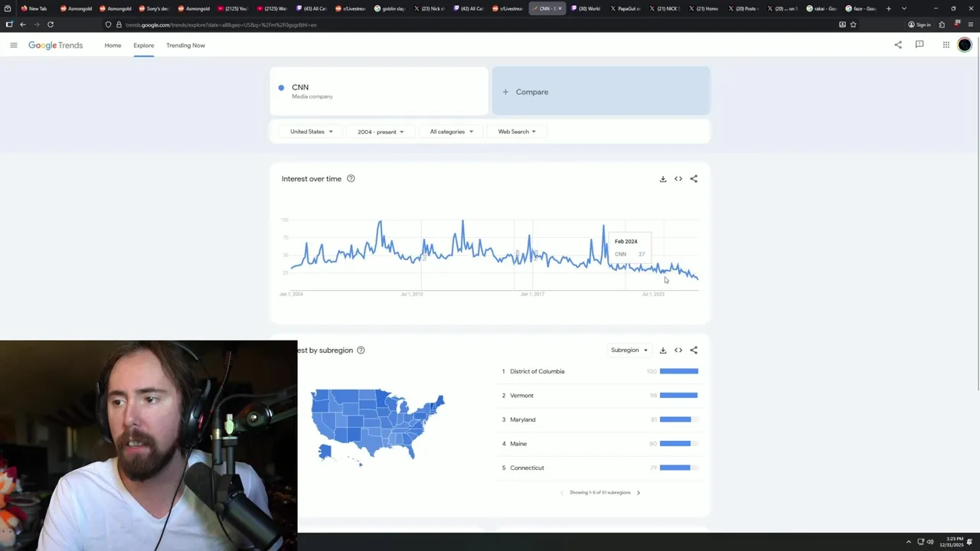Open the United States region dropdown
The height and width of the screenshot is (551, 980).
click(x=312, y=132)
